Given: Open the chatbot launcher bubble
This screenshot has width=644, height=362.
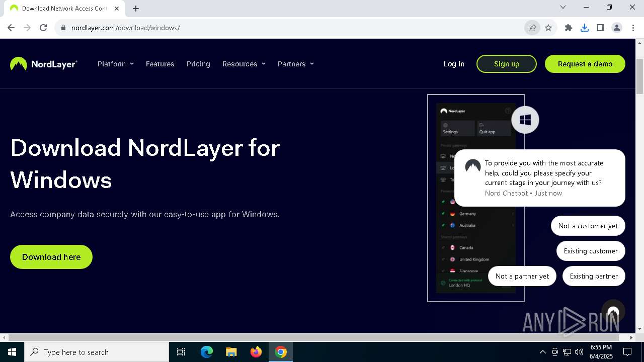Looking at the screenshot, I should (x=613, y=312).
